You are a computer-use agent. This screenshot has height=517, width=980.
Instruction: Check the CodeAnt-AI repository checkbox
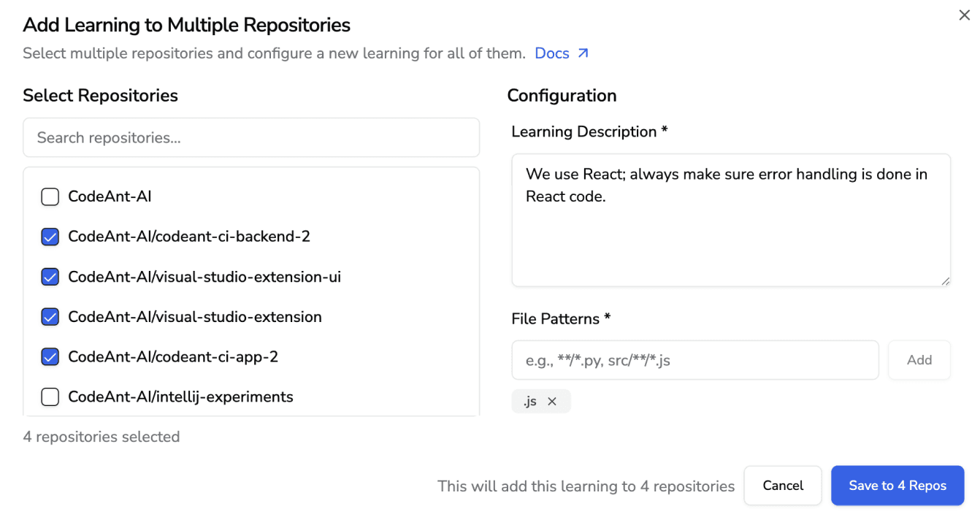click(x=50, y=196)
